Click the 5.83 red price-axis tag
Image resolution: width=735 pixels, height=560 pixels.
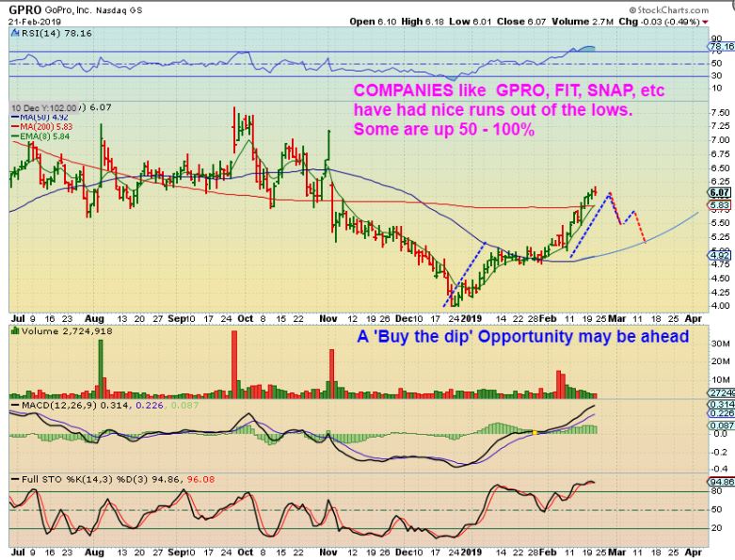(x=719, y=205)
